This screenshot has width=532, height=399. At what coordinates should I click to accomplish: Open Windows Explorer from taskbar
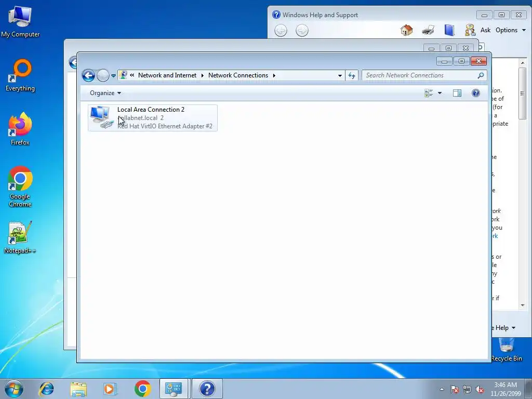coord(78,389)
